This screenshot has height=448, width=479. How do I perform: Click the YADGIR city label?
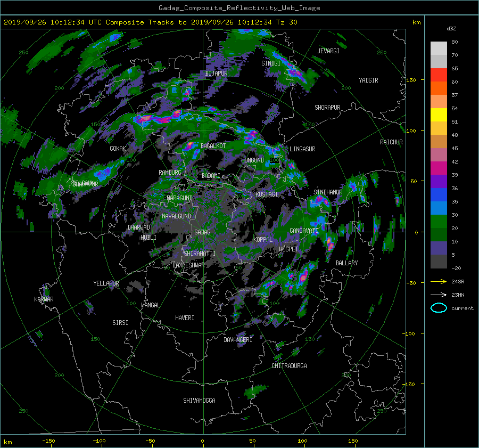pyautogui.click(x=368, y=80)
